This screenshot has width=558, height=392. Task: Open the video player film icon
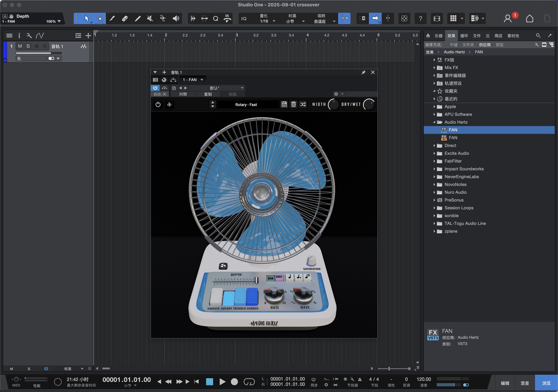coord(437,19)
